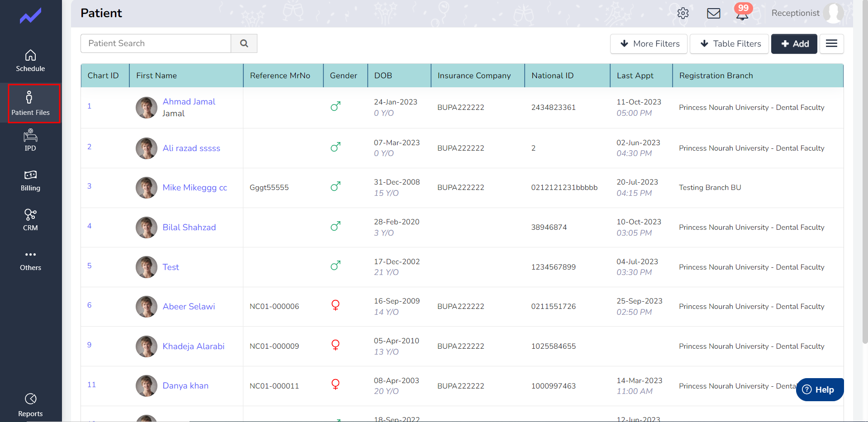Open patient Abeer Selawi
Screen dimensions: 868x422
189,307
